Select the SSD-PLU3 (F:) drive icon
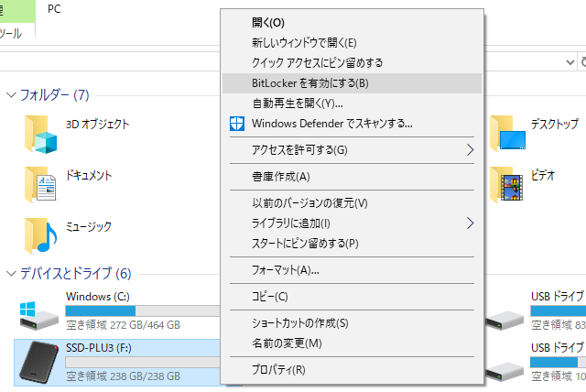 coord(38,362)
